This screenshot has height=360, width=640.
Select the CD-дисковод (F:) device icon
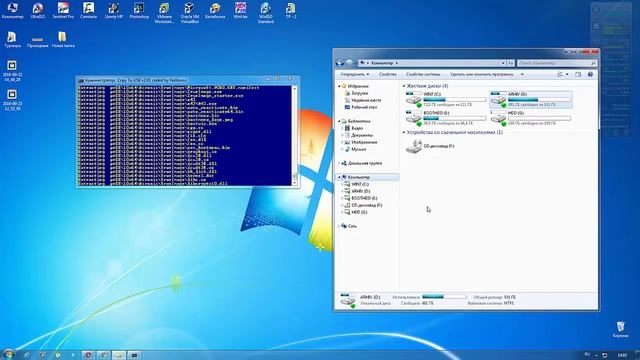414,146
